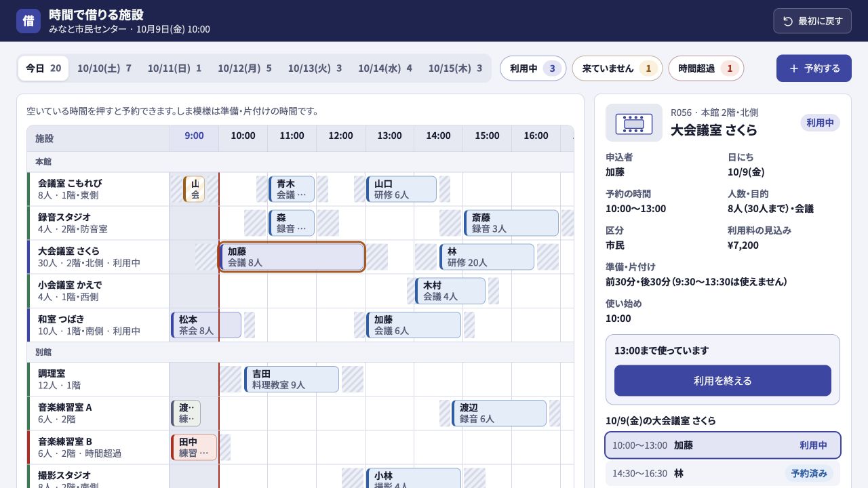Viewport: 868px width, 488px height.
Task: Select the 和室 つばき facility row
Action: [x=98, y=325]
